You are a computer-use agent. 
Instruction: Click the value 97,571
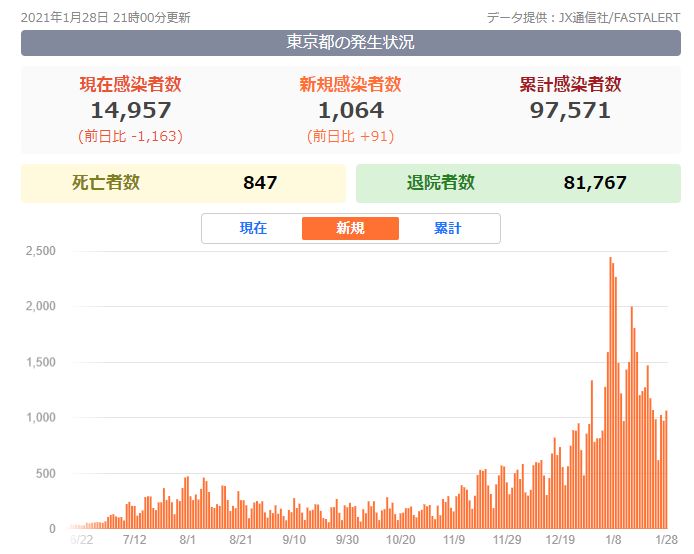[570, 111]
